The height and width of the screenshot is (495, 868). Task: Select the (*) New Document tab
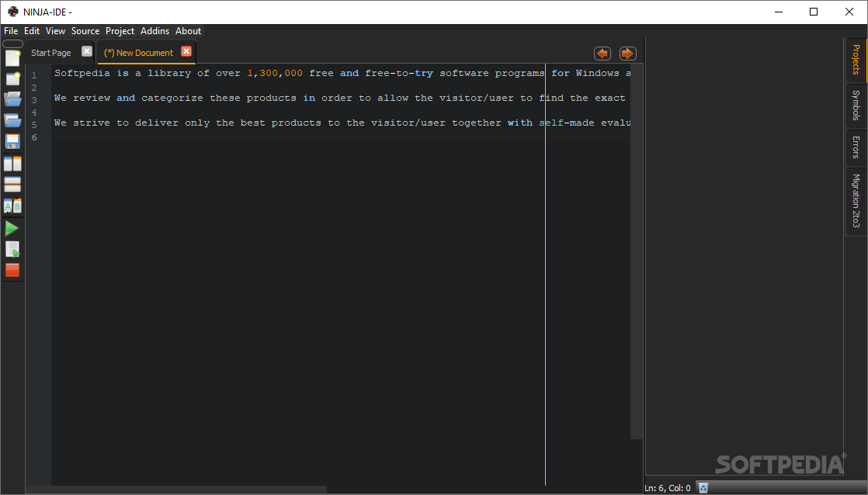click(138, 53)
